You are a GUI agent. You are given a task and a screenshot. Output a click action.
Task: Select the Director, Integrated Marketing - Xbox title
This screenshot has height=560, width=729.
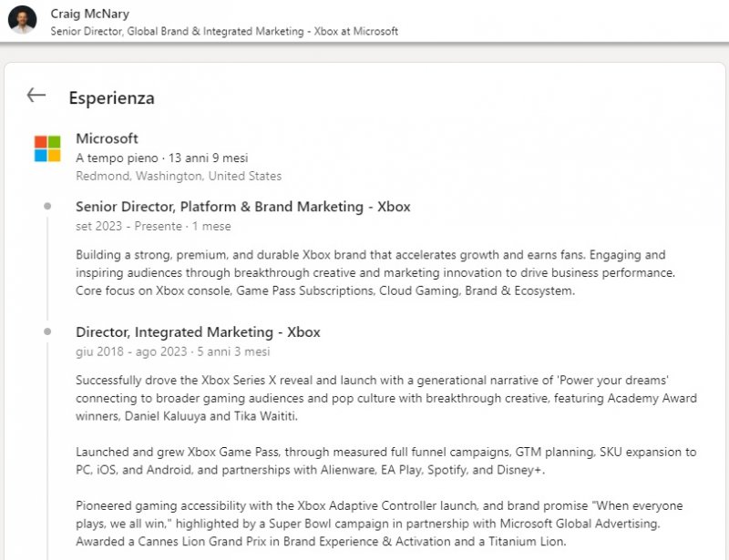tap(199, 332)
